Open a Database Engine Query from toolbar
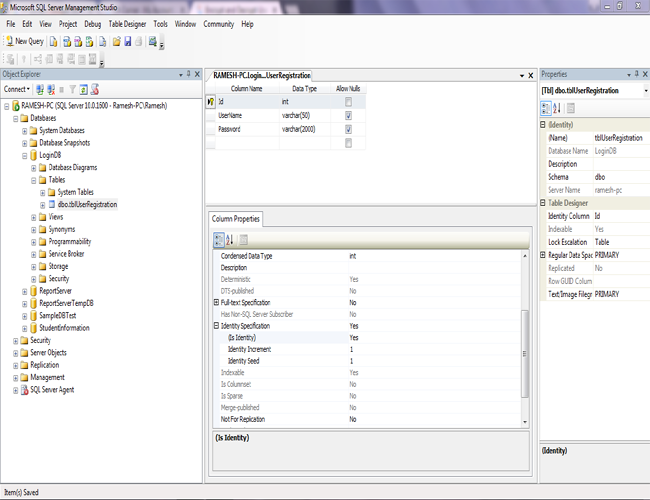 pyautogui.click(x=53, y=41)
